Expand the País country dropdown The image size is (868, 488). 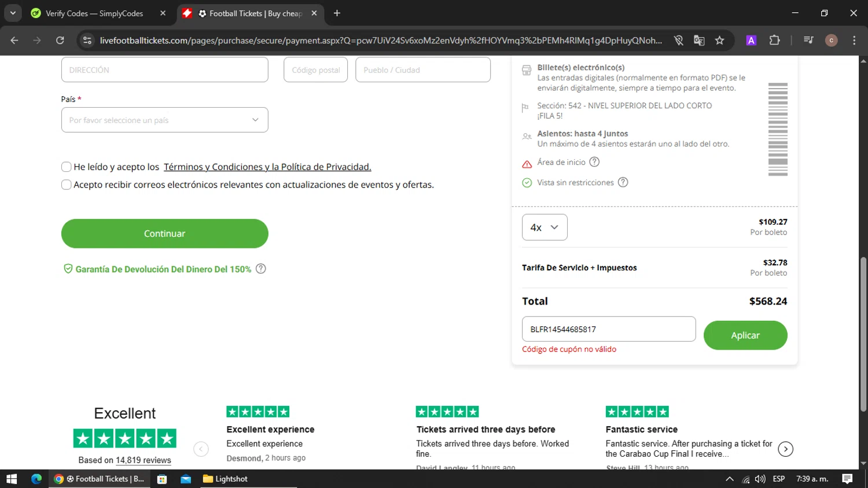[165, 120]
